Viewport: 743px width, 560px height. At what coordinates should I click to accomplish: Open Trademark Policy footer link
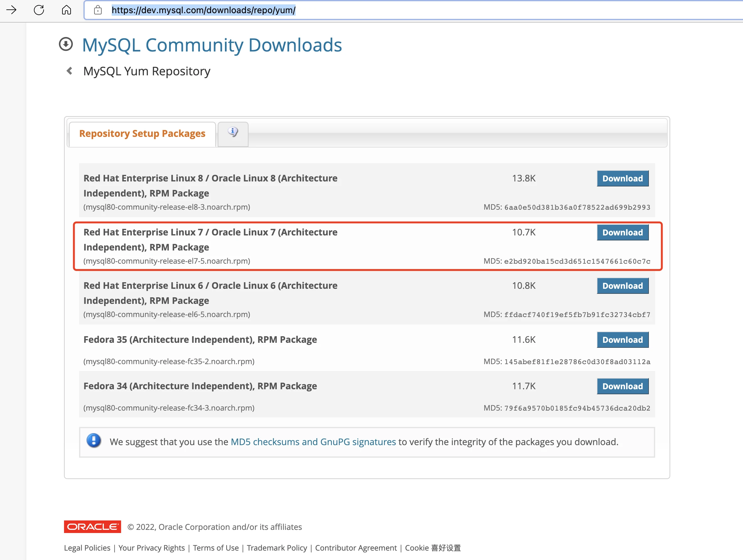point(277,548)
